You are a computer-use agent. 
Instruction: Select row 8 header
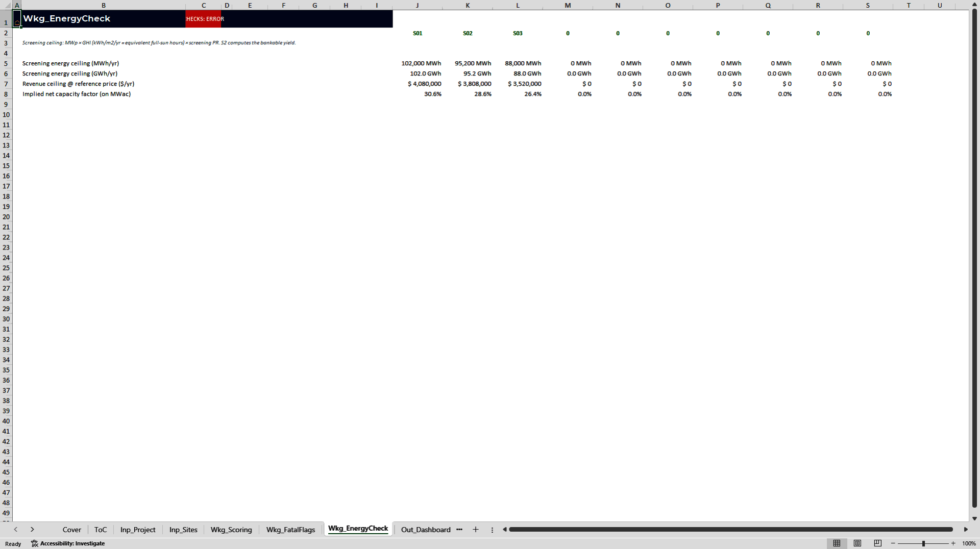pos(6,94)
